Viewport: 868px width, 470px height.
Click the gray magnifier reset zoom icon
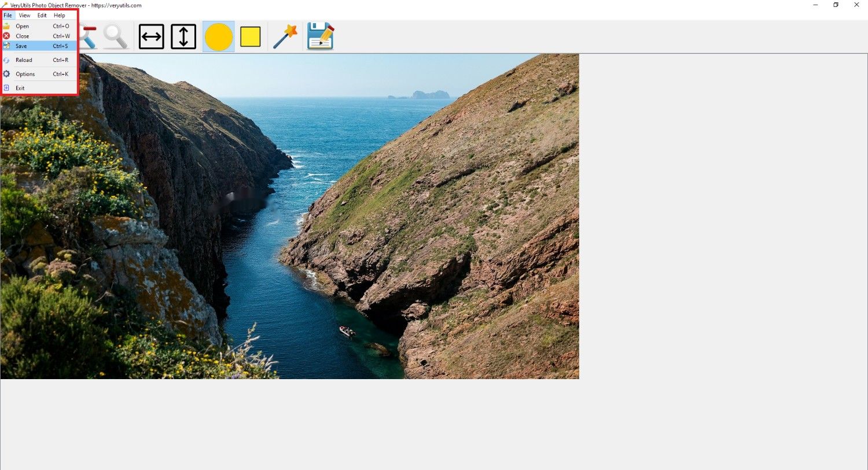[x=116, y=36]
